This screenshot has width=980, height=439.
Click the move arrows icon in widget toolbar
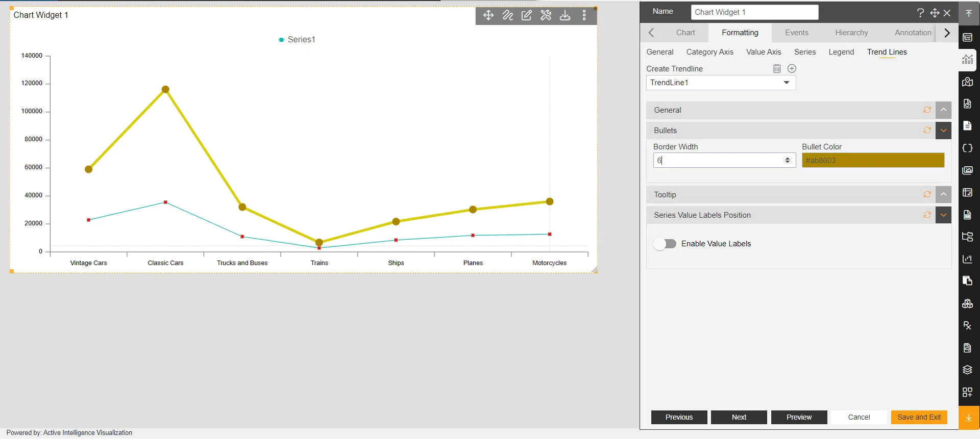coord(488,15)
